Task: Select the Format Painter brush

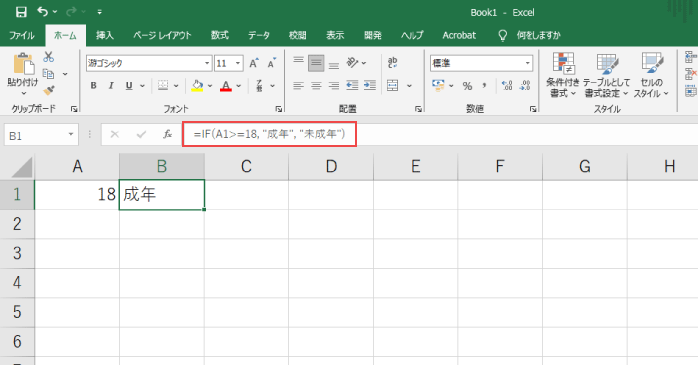Action: [x=49, y=90]
